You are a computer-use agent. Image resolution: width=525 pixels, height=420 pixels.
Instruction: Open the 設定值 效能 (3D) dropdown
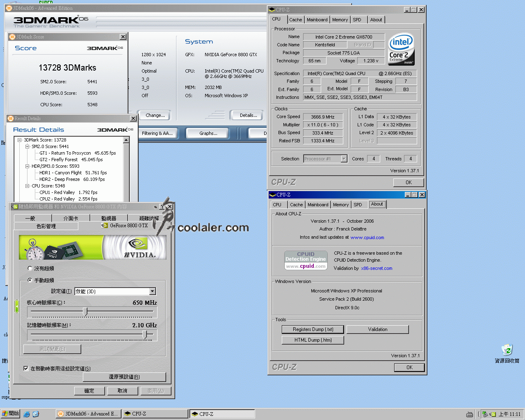(153, 291)
